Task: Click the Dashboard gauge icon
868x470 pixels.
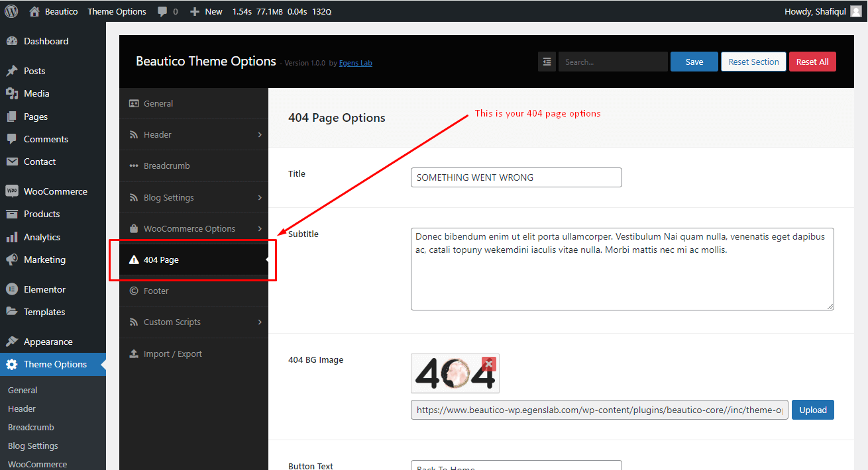Action: [12, 41]
